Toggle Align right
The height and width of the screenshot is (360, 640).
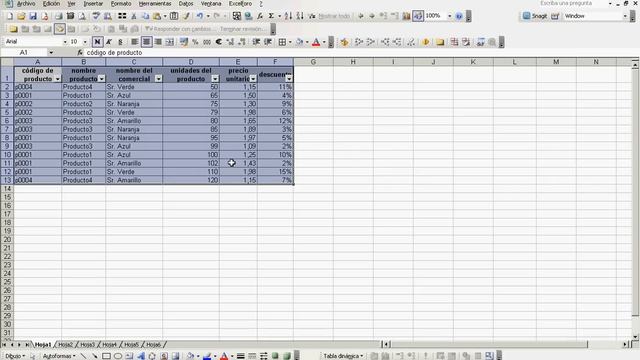[x=158, y=42]
